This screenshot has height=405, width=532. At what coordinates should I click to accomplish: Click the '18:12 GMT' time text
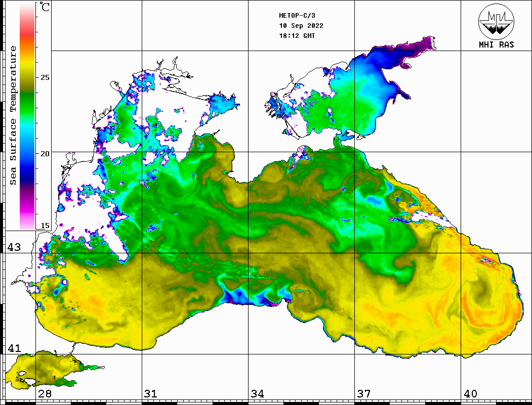tap(297, 35)
